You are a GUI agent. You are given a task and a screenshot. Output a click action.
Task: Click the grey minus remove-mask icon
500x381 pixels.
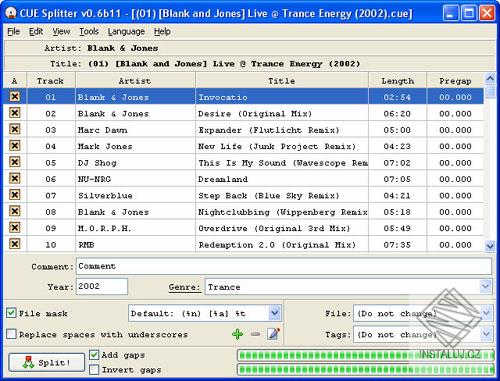click(255, 334)
